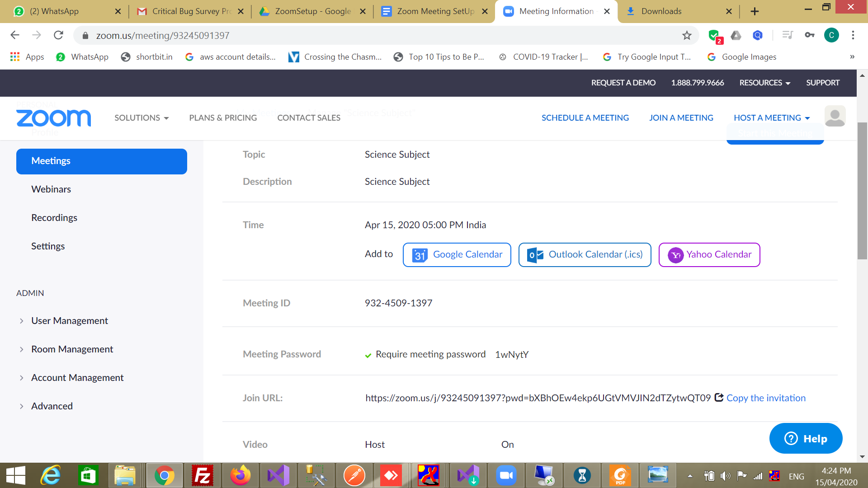
Task: Open the Host a Meeting dropdown
Action: click(771, 118)
